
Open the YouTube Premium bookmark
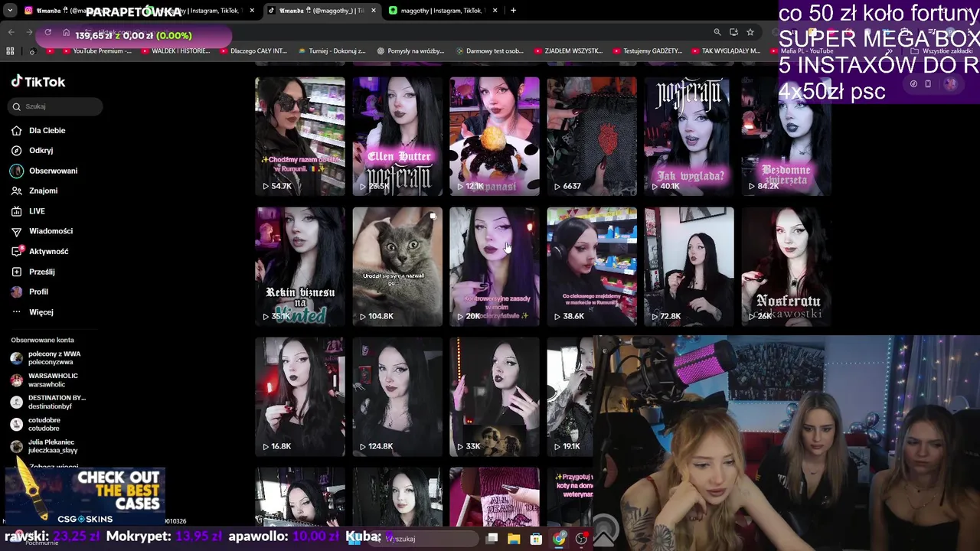point(96,51)
